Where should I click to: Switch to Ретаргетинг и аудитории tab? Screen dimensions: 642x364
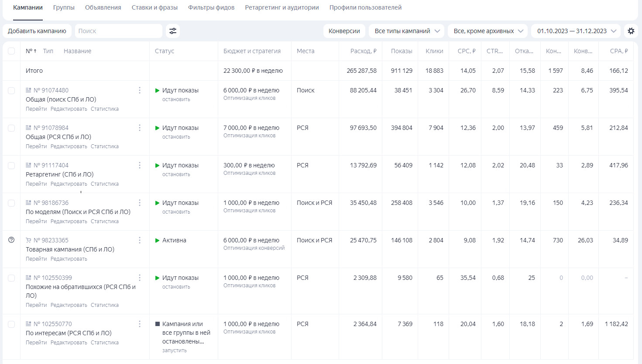282,7
